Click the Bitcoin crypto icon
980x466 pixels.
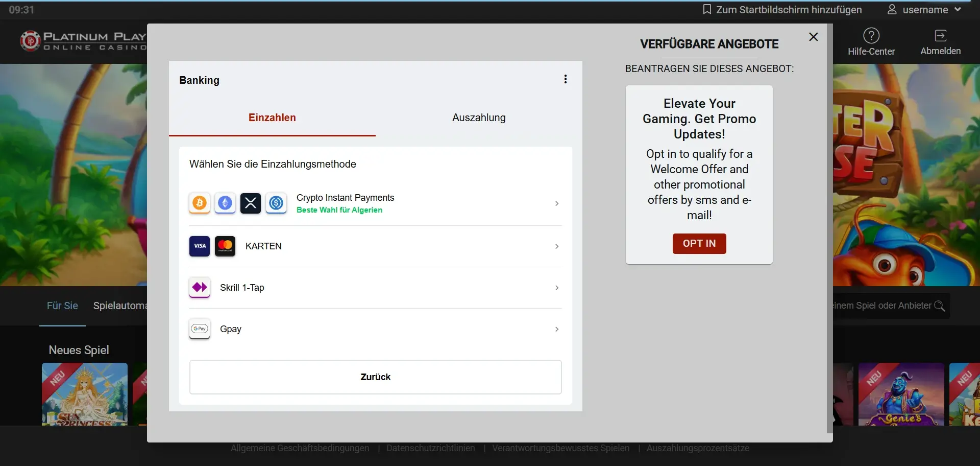point(200,203)
